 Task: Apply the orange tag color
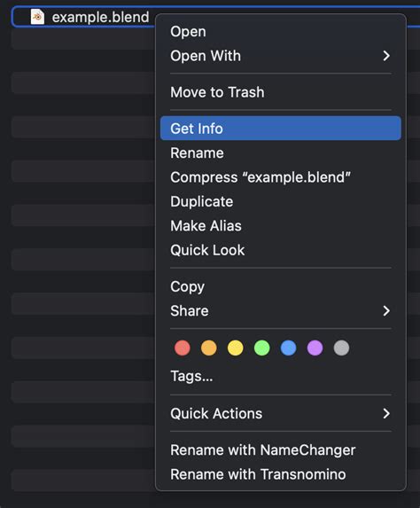point(209,348)
